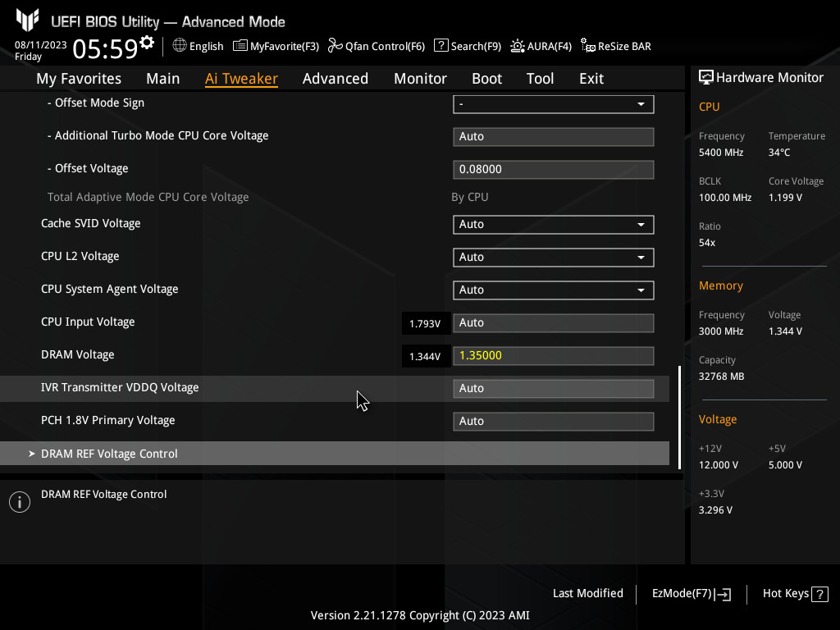Image resolution: width=840 pixels, height=630 pixels.
Task: Click the Search question mark icon
Action: click(x=441, y=46)
